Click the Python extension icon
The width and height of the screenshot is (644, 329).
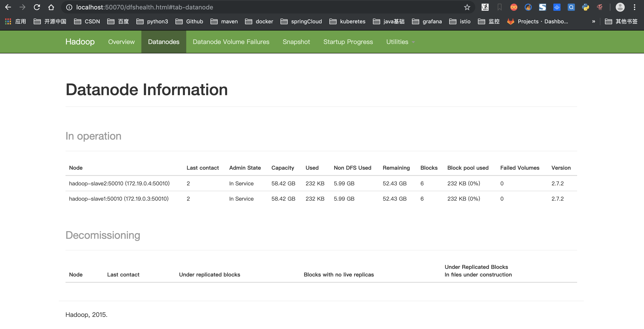(585, 7)
